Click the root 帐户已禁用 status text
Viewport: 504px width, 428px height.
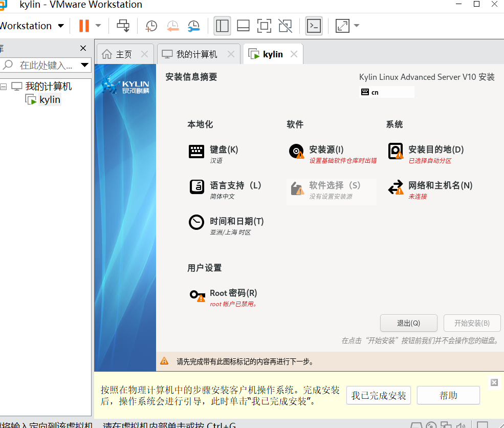(233, 304)
